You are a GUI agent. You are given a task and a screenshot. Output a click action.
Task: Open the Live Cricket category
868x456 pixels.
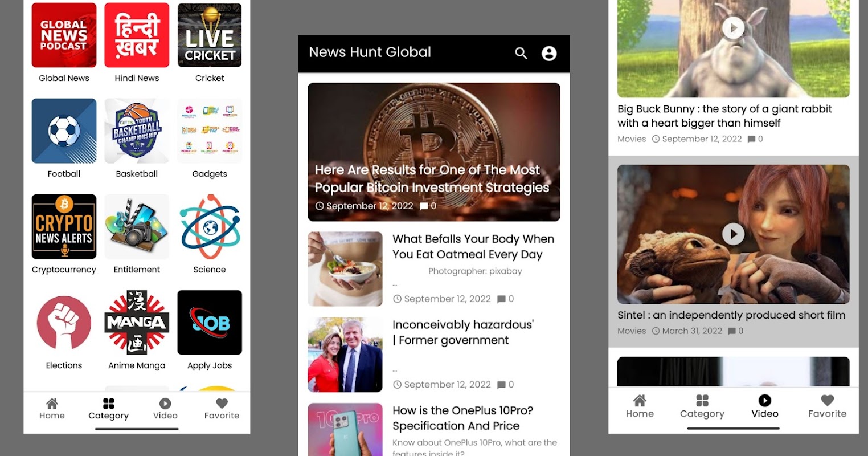point(210,35)
